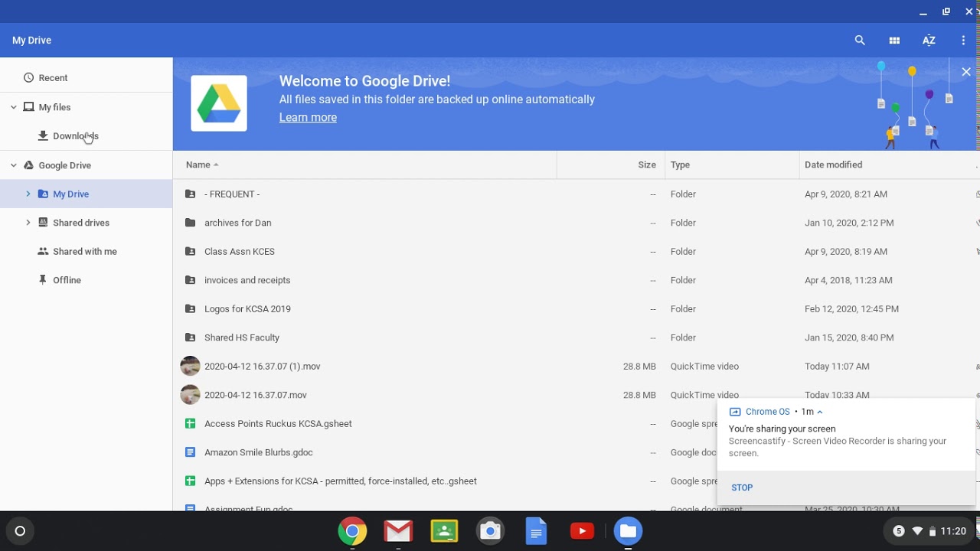Image resolution: width=980 pixels, height=551 pixels.
Task: Click thumbnail of 2020-04-12 16.37.07 (1).mov
Action: coord(190,367)
